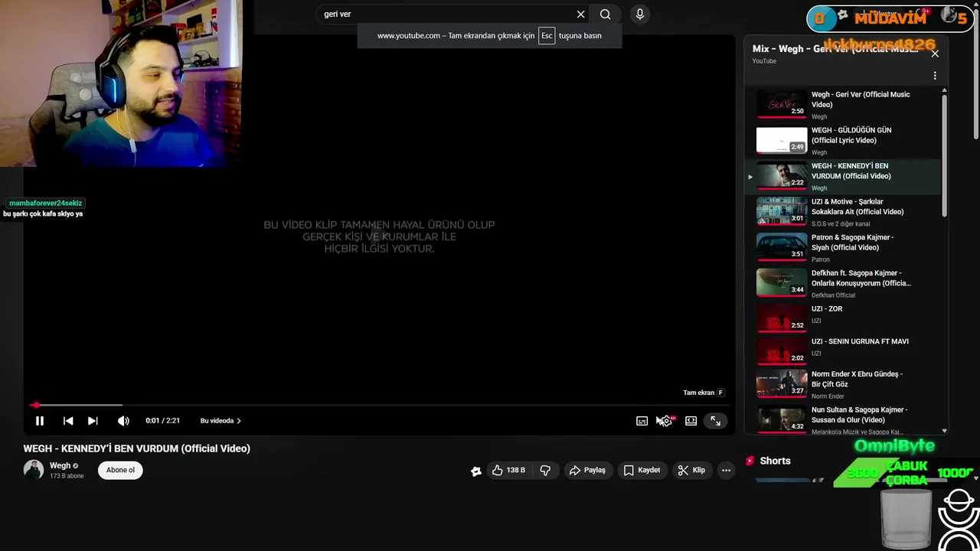Open the Wegh channel name link

tap(60, 465)
